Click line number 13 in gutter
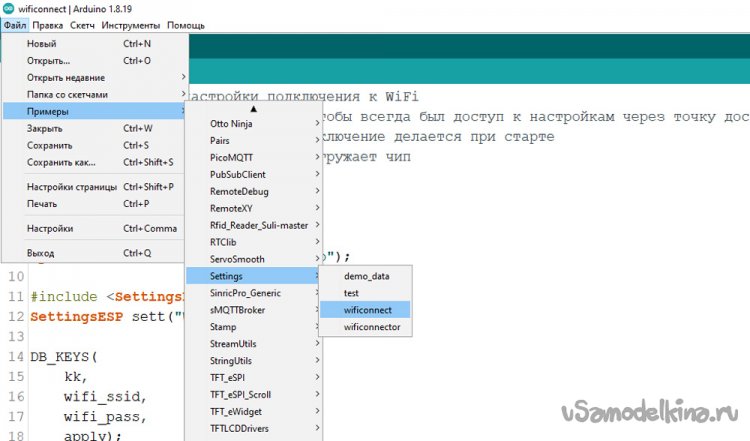 [x=16, y=337]
